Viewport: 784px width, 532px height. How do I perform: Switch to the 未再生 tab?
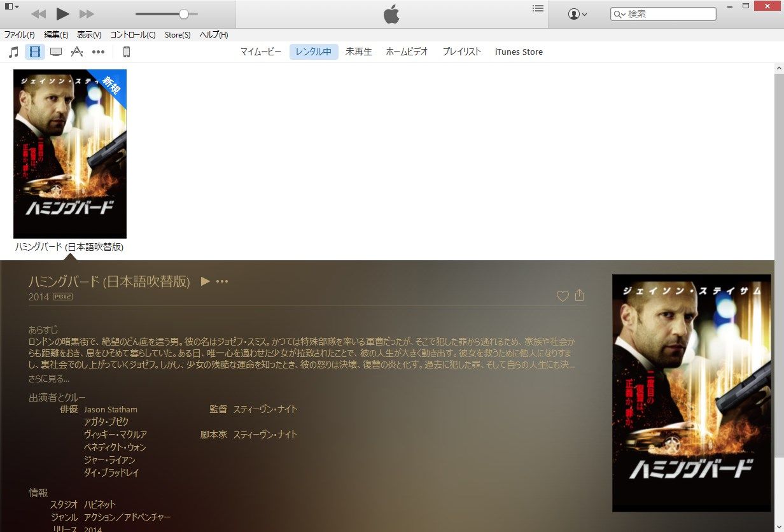pyautogui.click(x=359, y=52)
